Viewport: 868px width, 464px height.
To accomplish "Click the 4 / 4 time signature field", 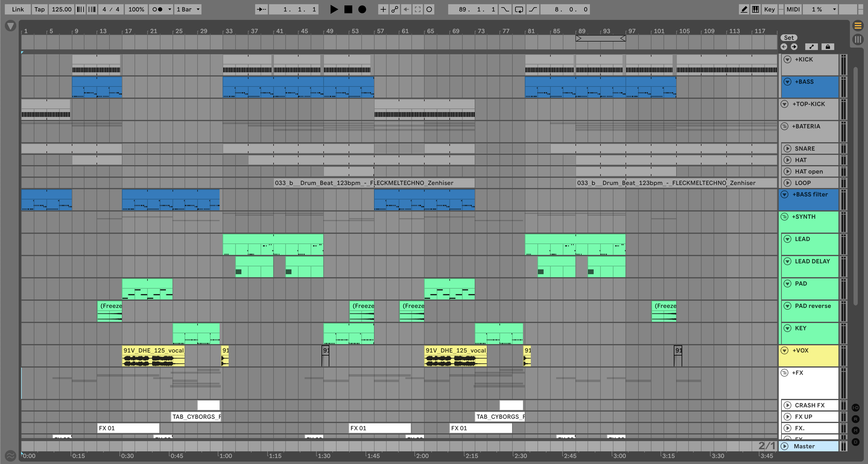I will (x=111, y=9).
